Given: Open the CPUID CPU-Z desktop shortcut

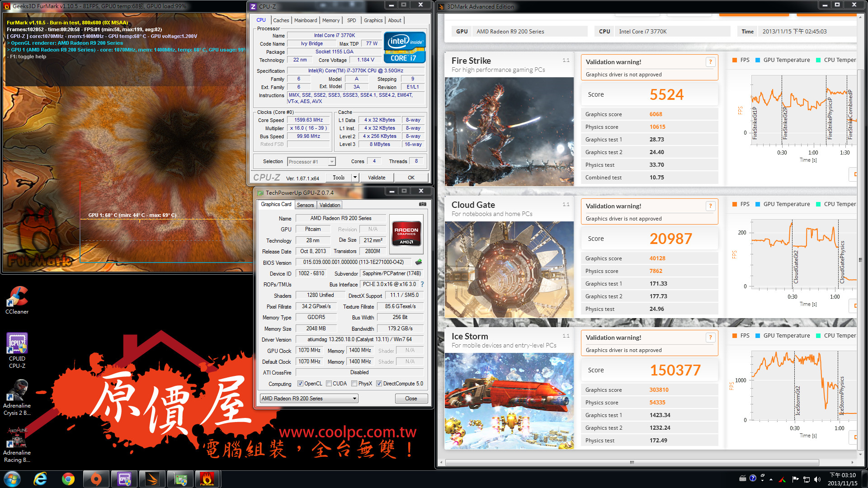Looking at the screenshot, I should 17,351.
